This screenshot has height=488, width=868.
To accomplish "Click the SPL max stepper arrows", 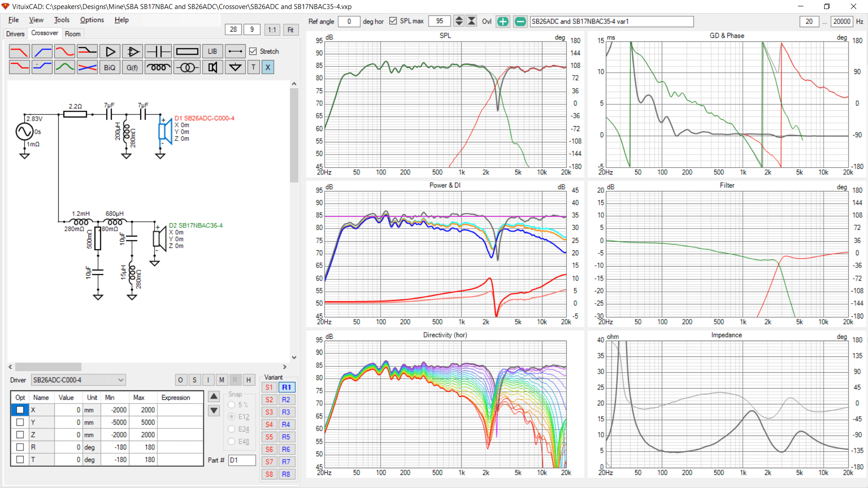I will pyautogui.click(x=459, y=21).
